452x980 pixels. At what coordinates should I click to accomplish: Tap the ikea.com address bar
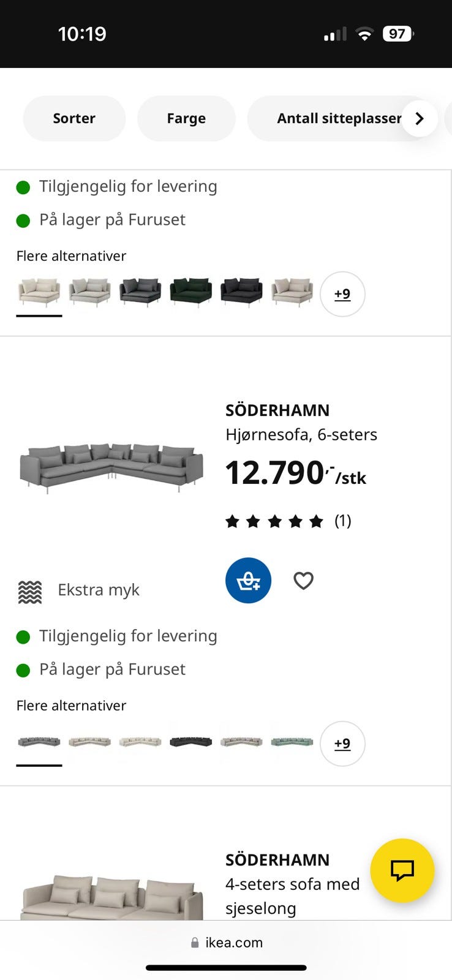pos(226,943)
